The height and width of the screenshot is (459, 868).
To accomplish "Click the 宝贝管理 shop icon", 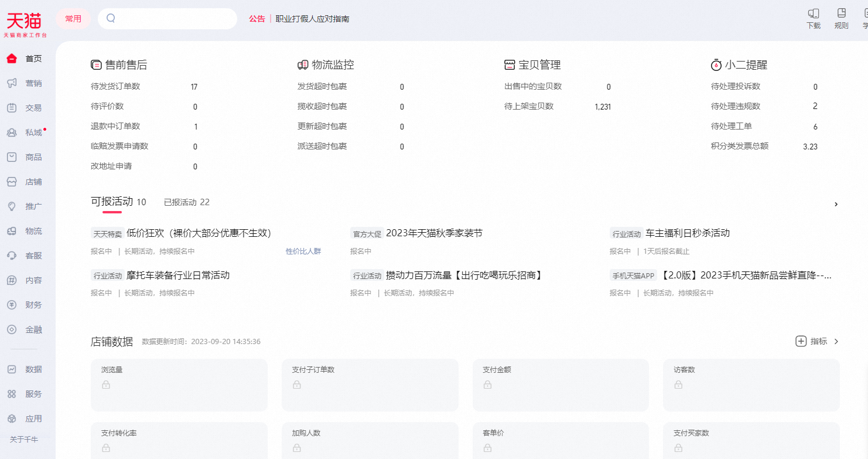I will tap(510, 65).
